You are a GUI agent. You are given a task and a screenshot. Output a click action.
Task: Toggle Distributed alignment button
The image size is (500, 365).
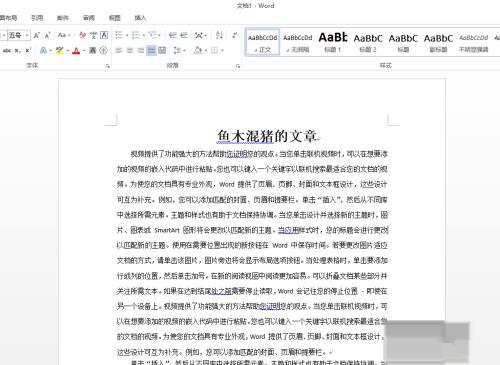(162, 50)
